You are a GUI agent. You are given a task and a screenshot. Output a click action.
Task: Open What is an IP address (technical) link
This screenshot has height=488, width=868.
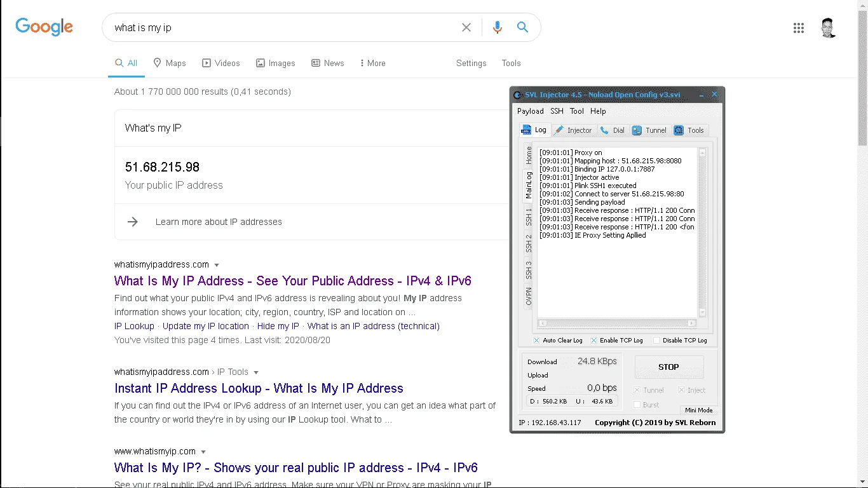[x=374, y=326]
